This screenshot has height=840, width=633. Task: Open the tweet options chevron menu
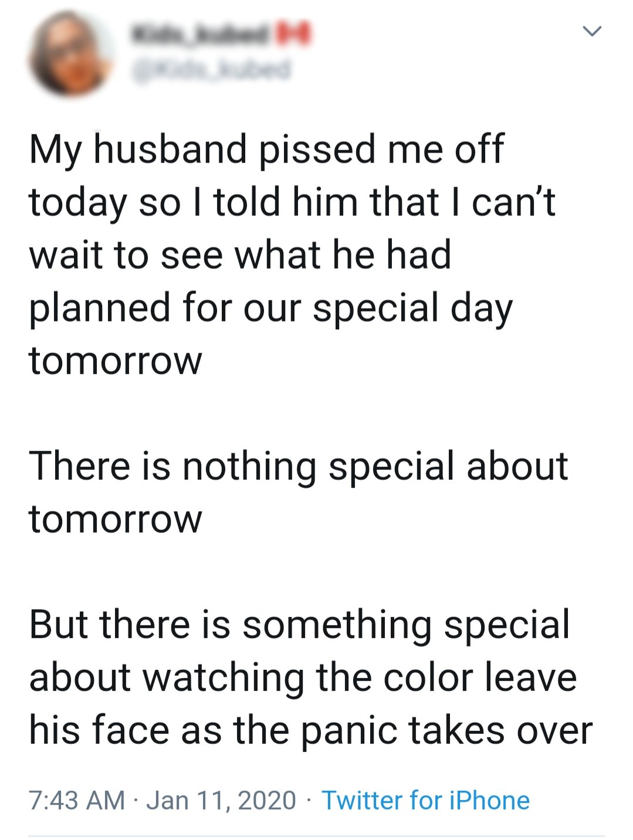[592, 31]
